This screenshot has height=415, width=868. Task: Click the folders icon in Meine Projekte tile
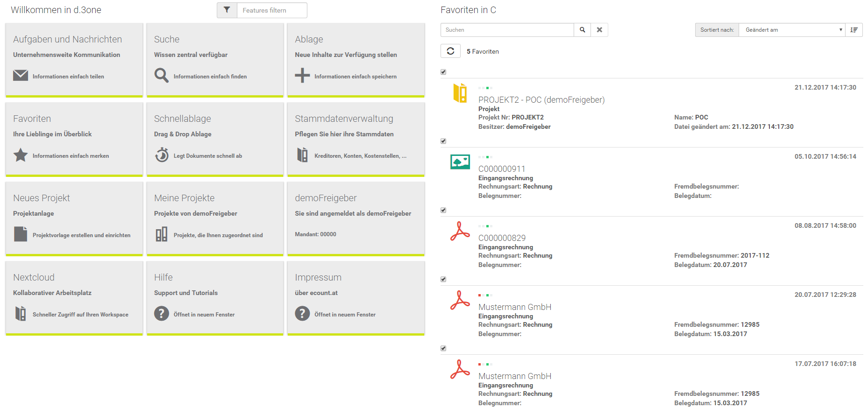[162, 234]
